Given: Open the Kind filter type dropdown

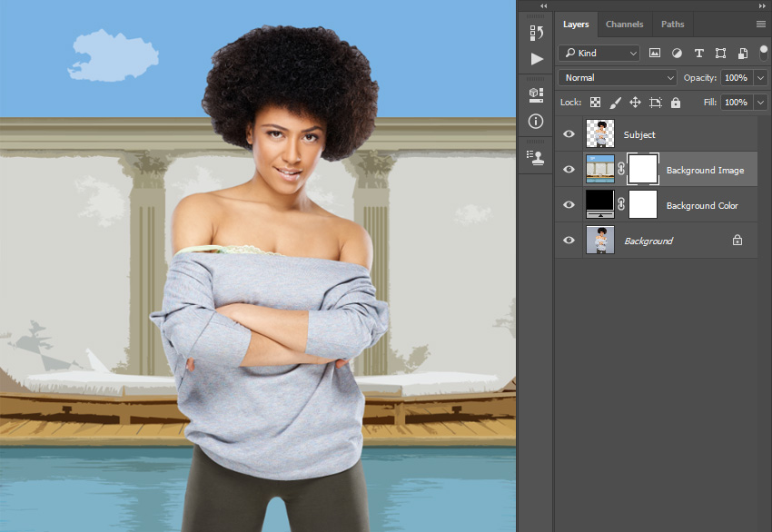Looking at the screenshot, I should pyautogui.click(x=599, y=54).
